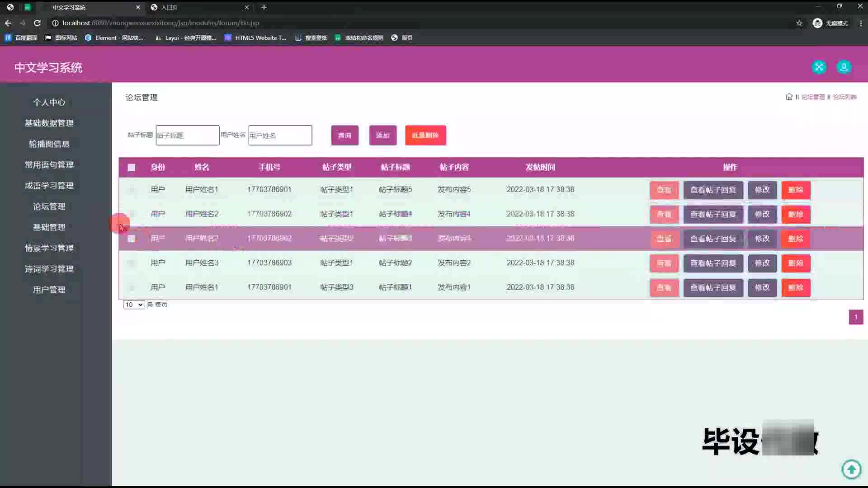
Task: Click the scroll-to-top arrow icon
Action: click(x=851, y=469)
